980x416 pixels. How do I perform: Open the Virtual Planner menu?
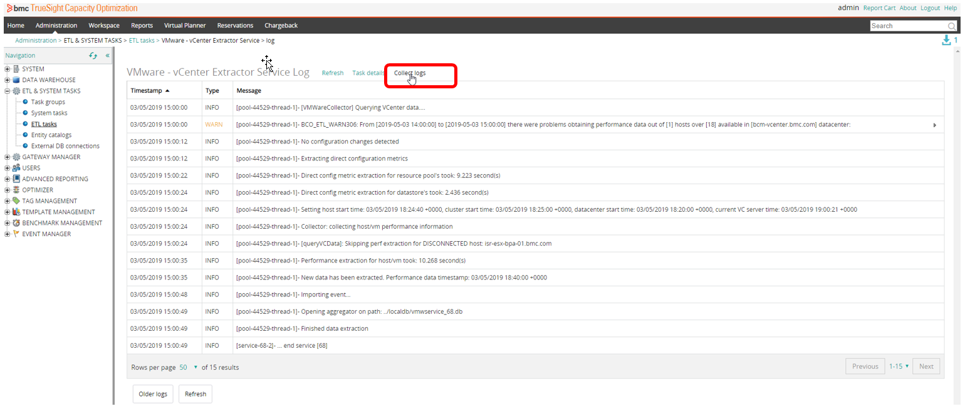pos(185,26)
